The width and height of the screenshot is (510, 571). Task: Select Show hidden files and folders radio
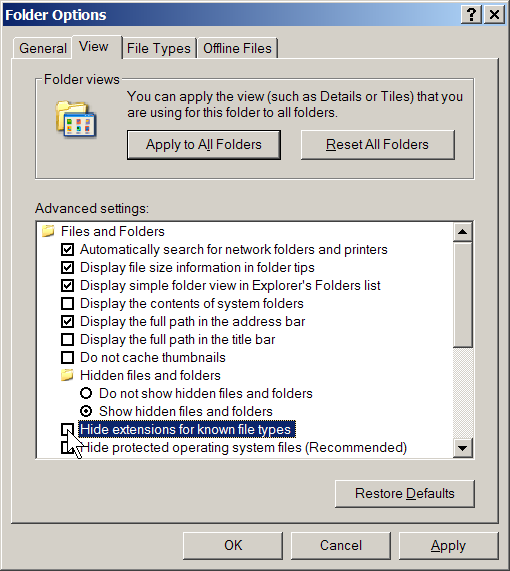86,411
